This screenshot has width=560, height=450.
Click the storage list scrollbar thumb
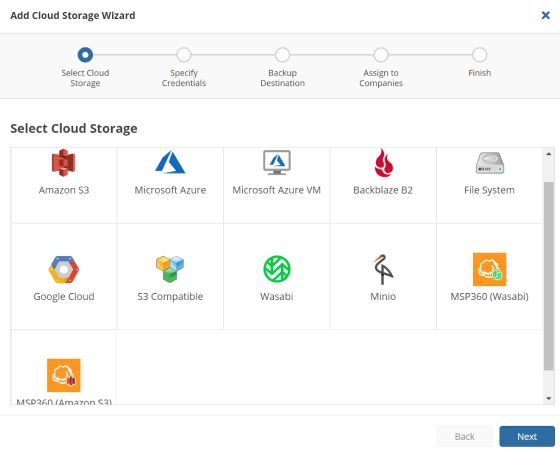pos(549,276)
